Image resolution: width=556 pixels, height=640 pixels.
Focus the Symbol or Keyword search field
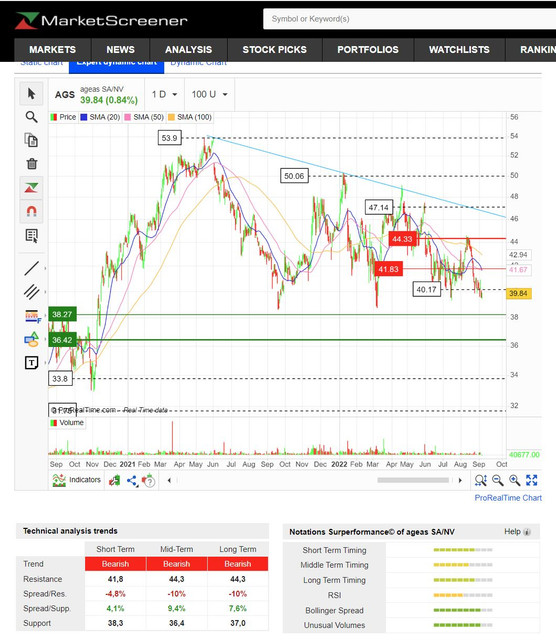[409, 19]
